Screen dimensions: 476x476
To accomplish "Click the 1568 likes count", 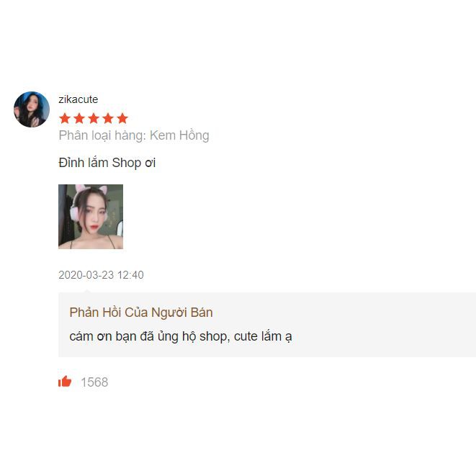I will tap(94, 382).
